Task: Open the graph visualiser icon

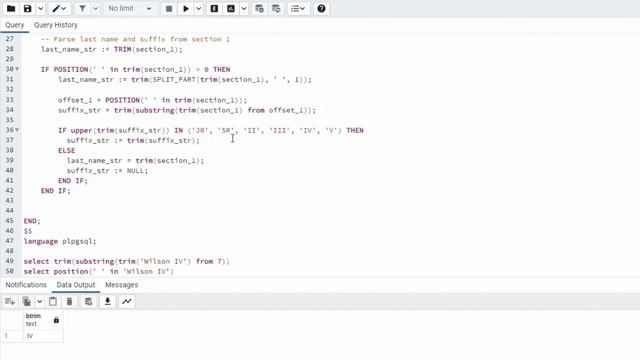Action: pos(127,302)
